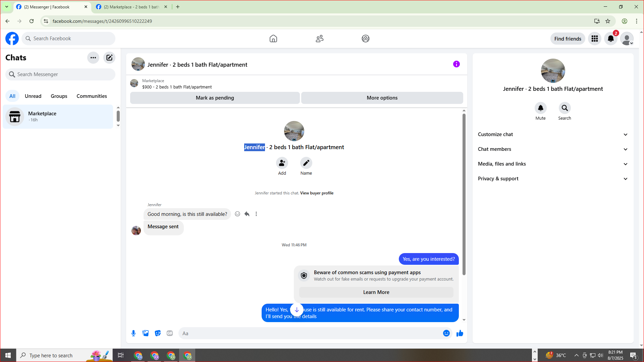Open more options for Jennifer's message
The height and width of the screenshot is (362, 644).
pos(256,214)
